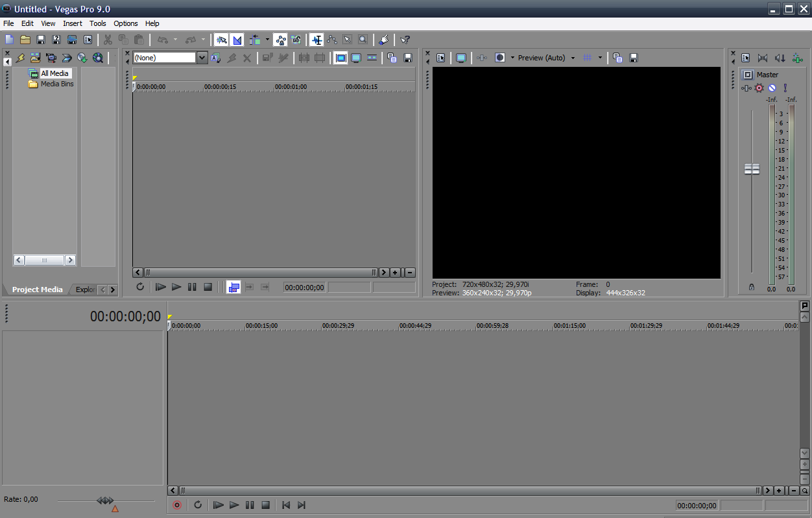The width and height of the screenshot is (812, 518).
Task: Click Go to End in main transport
Action: (x=302, y=504)
